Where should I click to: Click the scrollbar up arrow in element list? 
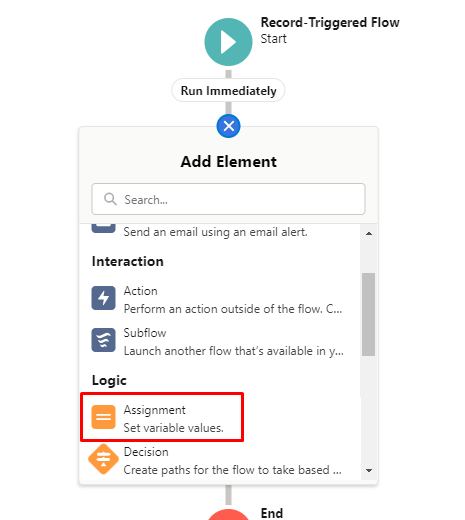click(x=369, y=233)
